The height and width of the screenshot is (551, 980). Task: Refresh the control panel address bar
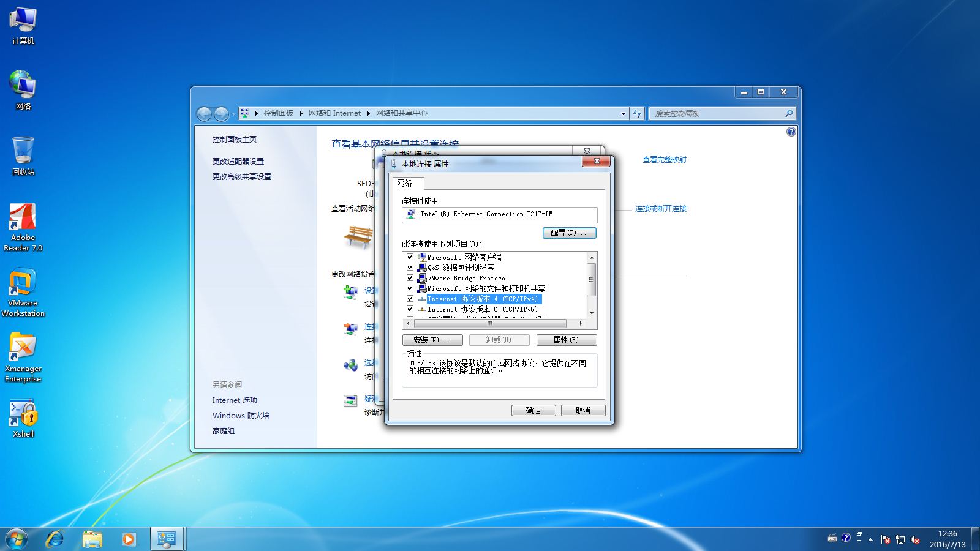point(637,113)
